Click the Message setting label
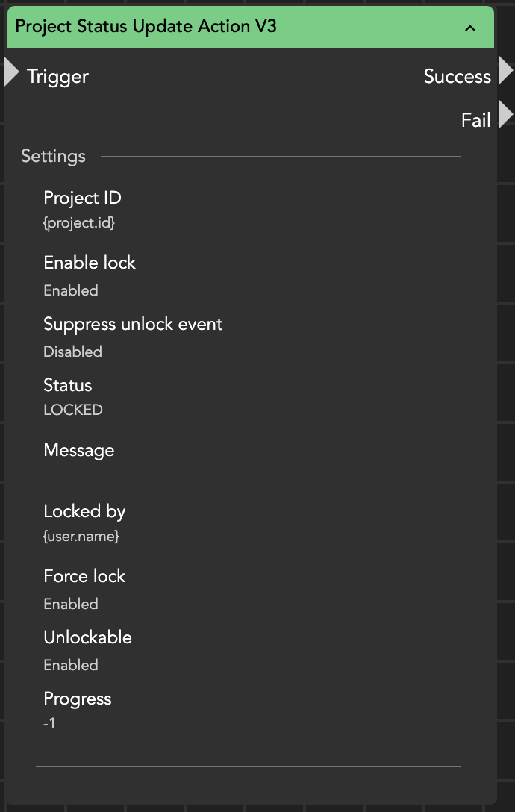The height and width of the screenshot is (812, 515). coord(79,450)
